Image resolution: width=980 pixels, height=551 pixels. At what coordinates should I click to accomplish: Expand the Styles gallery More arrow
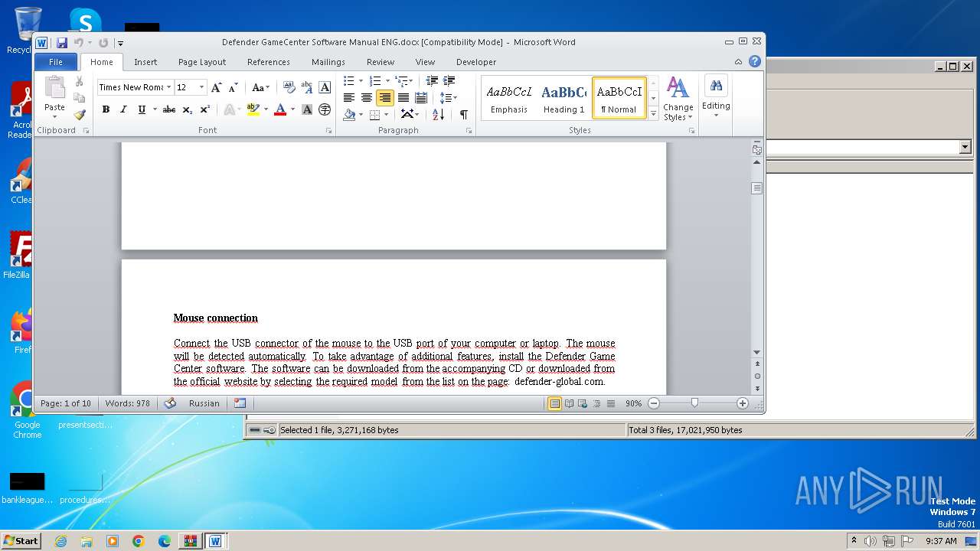click(653, 113)
